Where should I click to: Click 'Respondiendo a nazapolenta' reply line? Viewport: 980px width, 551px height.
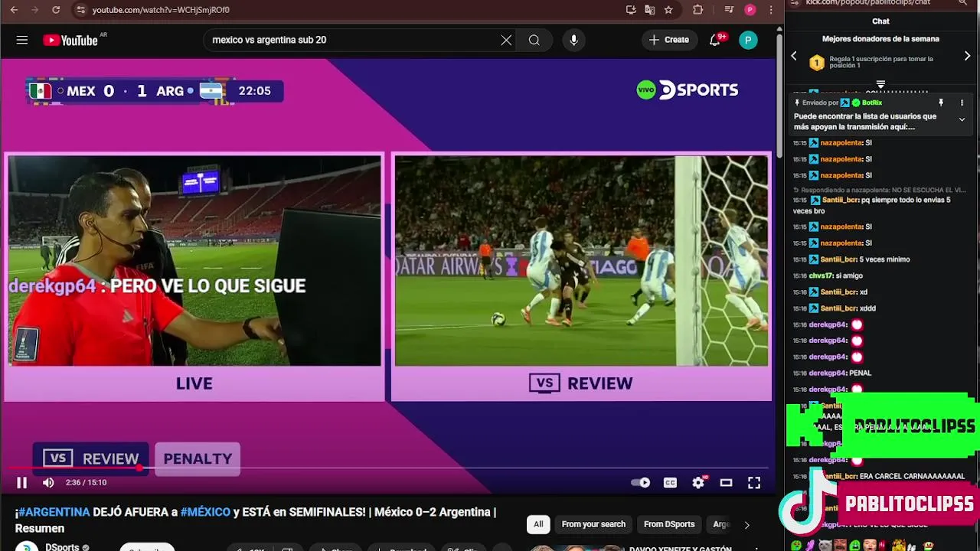click(880, 190)
